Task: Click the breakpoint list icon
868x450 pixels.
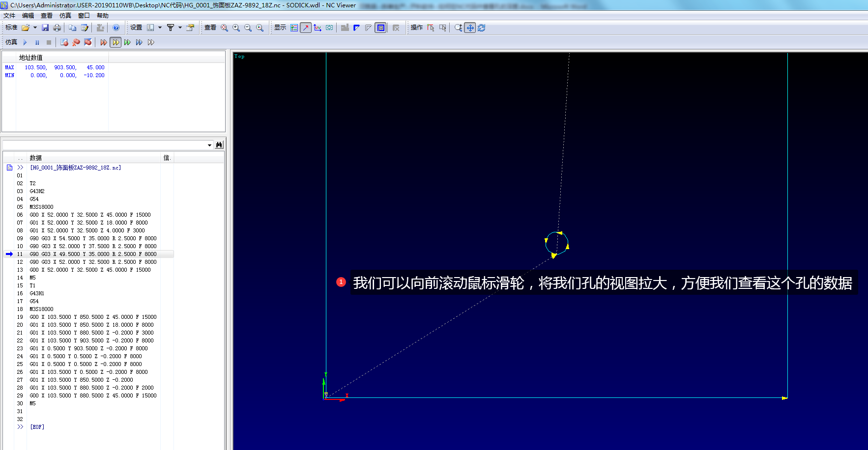Action: click(x=64, y=43)
